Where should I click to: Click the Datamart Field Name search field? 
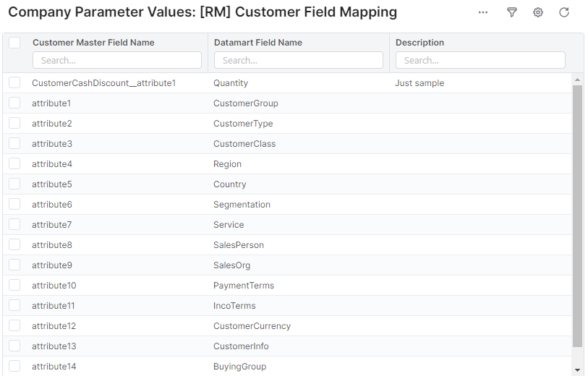click(298, 60)
